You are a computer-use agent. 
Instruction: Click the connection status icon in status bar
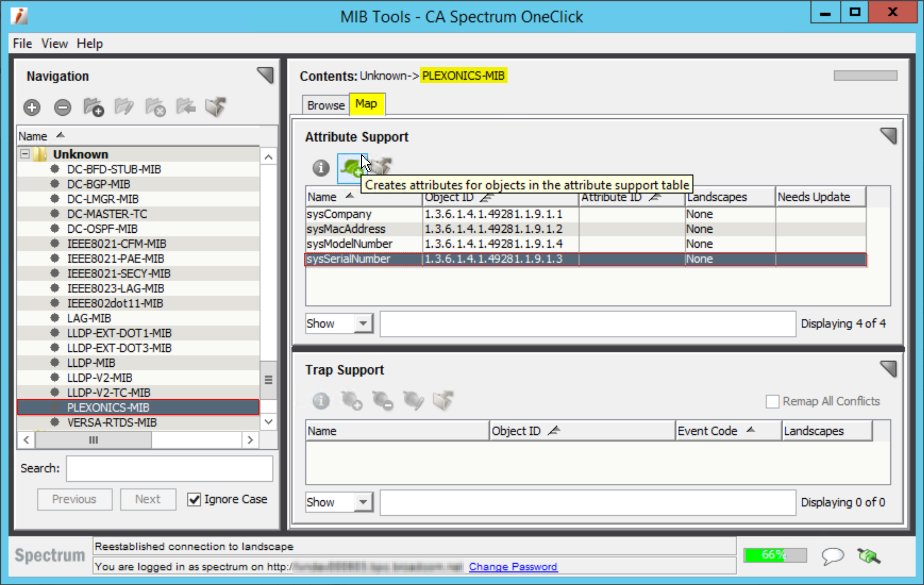869,556
